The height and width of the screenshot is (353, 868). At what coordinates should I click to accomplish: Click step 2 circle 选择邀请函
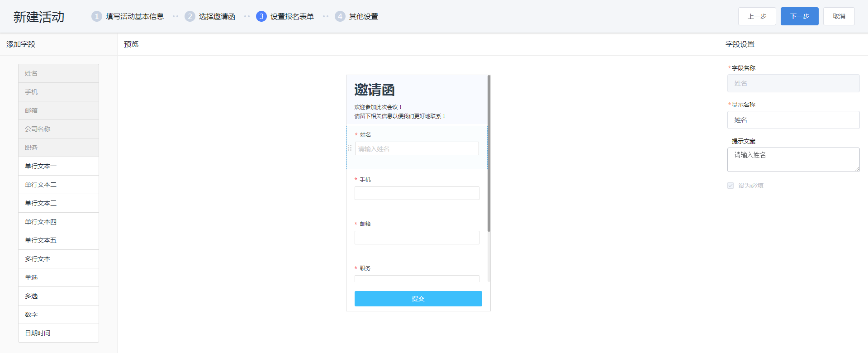coord(190,16)
